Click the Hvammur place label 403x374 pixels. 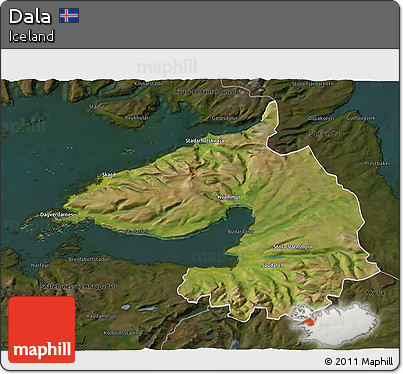coord(229,197)
